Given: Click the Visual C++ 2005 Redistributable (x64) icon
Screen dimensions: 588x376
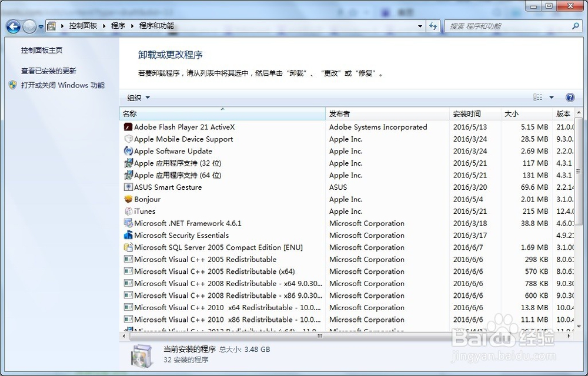Looking at the screenshot, I should coord(128,271).
